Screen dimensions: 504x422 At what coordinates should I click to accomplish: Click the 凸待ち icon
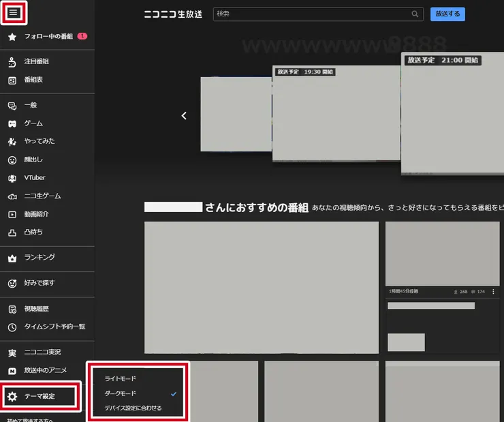(x=12, y=232)
